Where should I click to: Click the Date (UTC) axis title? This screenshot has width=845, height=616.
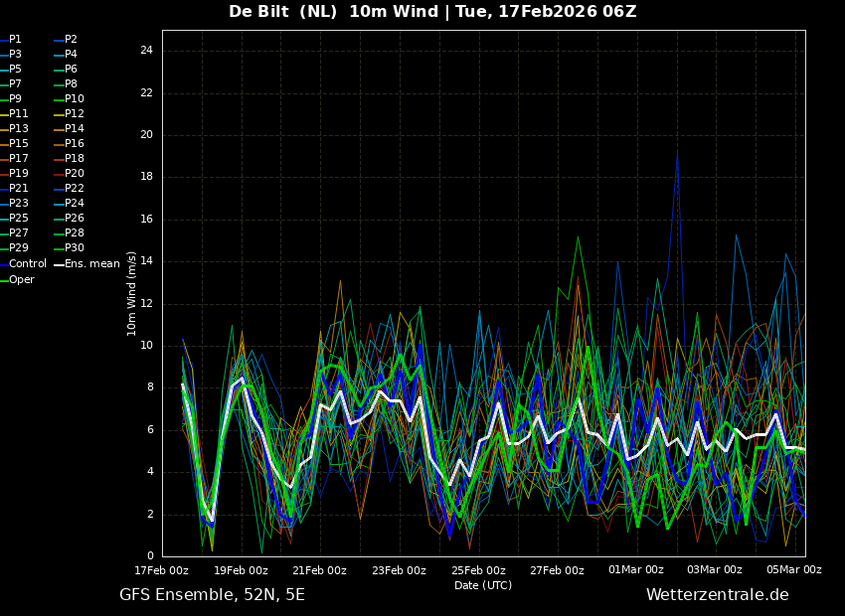pos(483,585)
